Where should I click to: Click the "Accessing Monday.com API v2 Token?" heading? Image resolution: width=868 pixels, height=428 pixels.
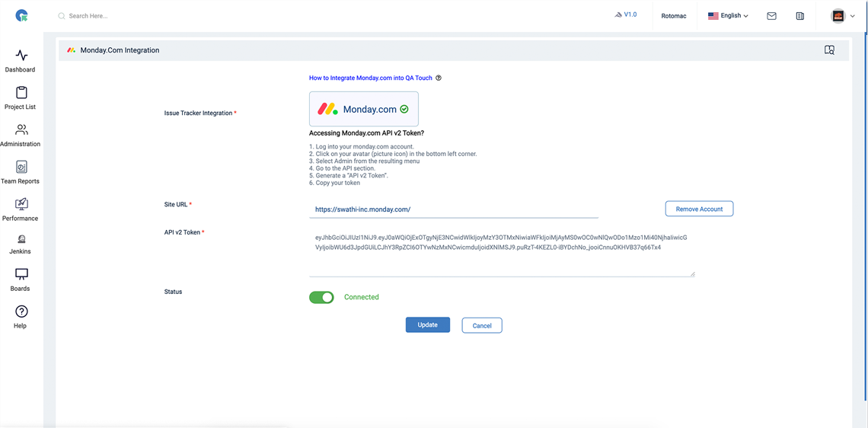pos(366,133)
